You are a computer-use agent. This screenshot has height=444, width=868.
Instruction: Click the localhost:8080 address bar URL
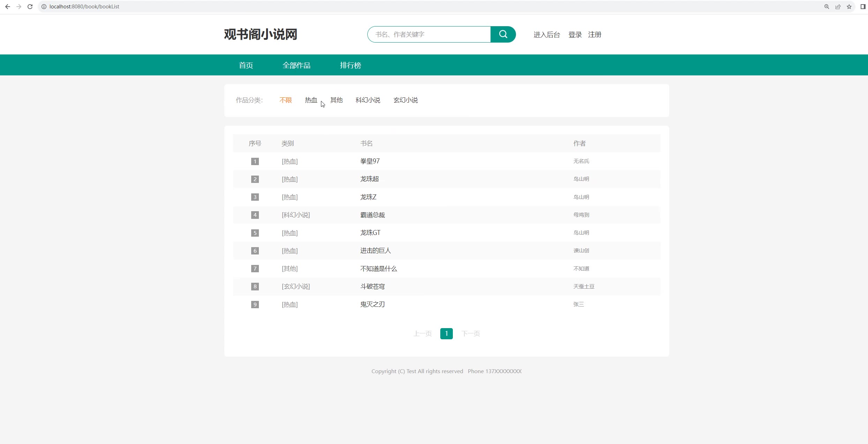[x=84, y=7]
